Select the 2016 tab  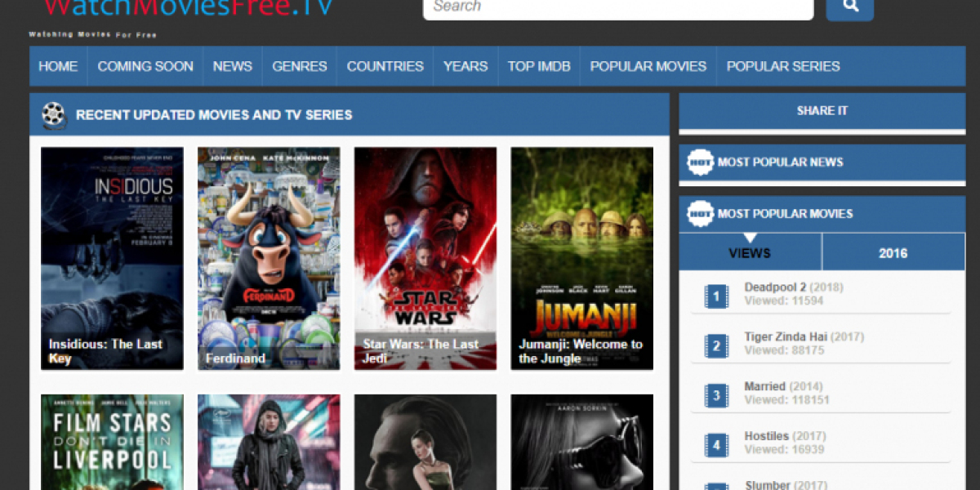pos(893,252)
